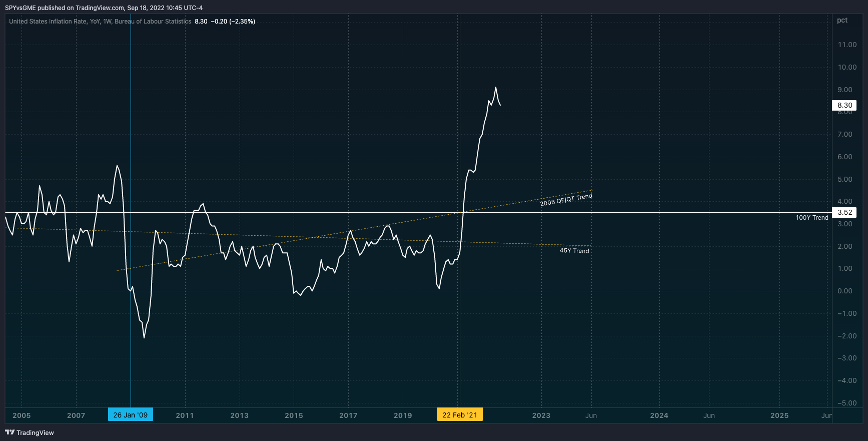The width and height of the screenshot is (868, 441).
Task: Click the 2015 time axis label
Action: (294, 415)
